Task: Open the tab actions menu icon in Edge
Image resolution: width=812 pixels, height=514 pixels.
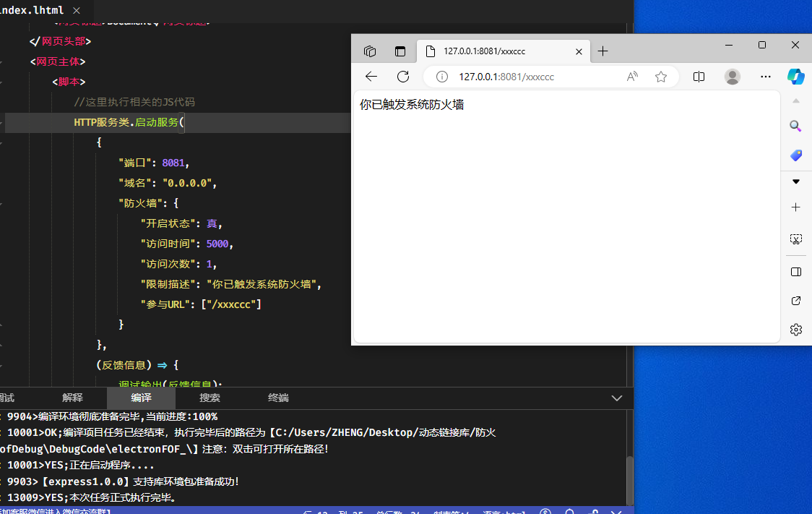Action: point(399,51)
